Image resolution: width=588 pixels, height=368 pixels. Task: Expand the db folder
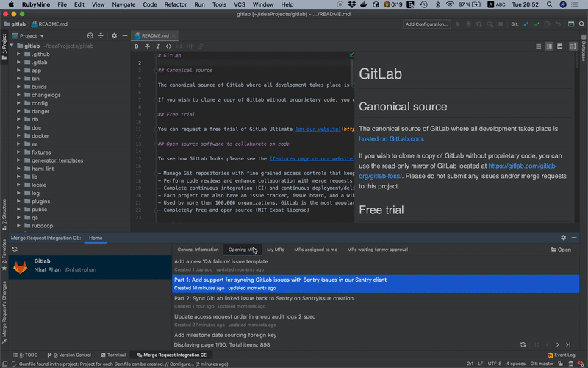18,119
